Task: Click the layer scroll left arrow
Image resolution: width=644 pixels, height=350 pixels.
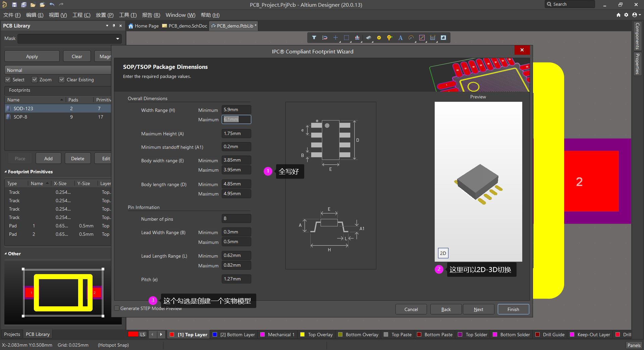Action: click(x=153, y=334)
